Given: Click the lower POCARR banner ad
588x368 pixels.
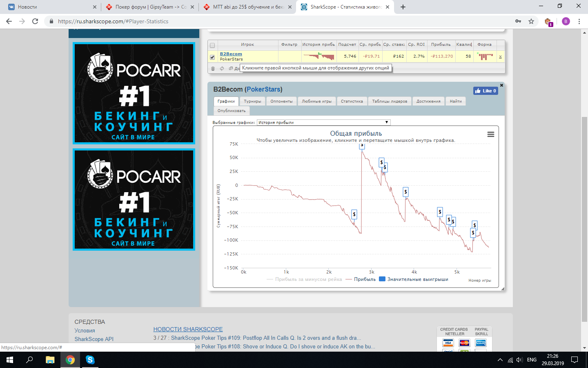Looking at the screenshot, I should point(134,200).
